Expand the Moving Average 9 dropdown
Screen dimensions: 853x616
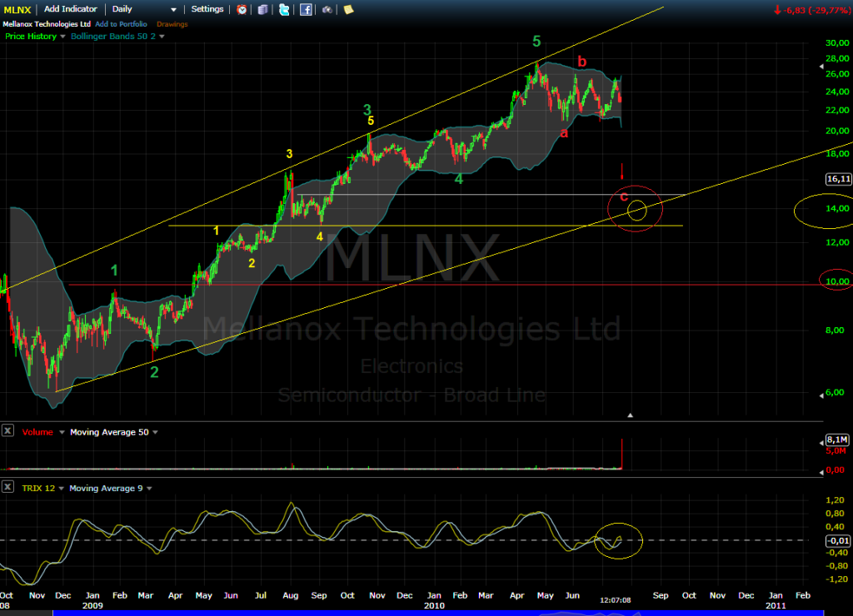tap(151, 488)
